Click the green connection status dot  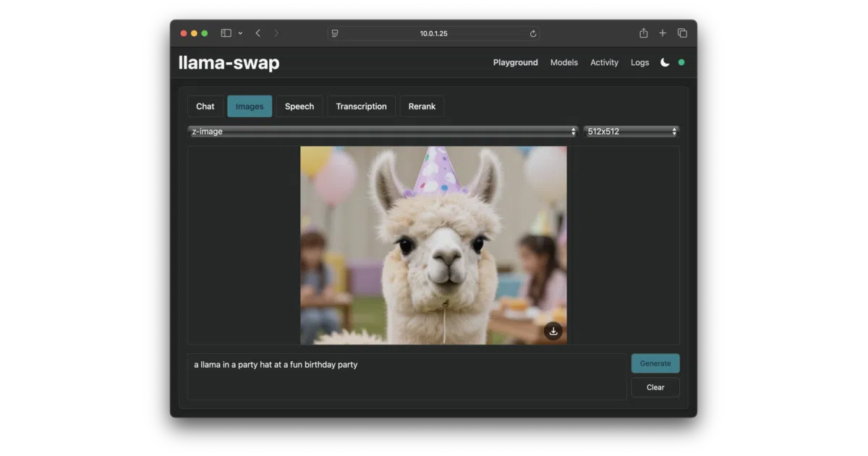(681, 62)
